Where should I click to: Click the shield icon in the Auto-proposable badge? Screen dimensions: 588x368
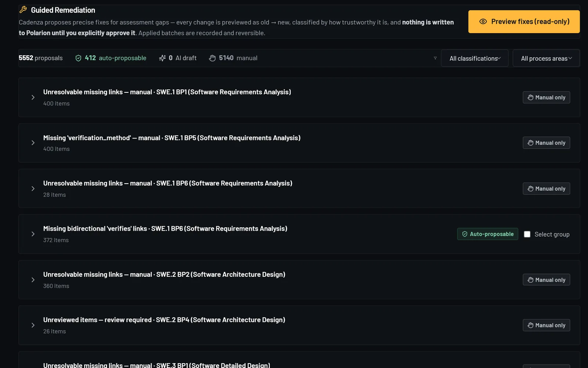click(x=465, y=234)
